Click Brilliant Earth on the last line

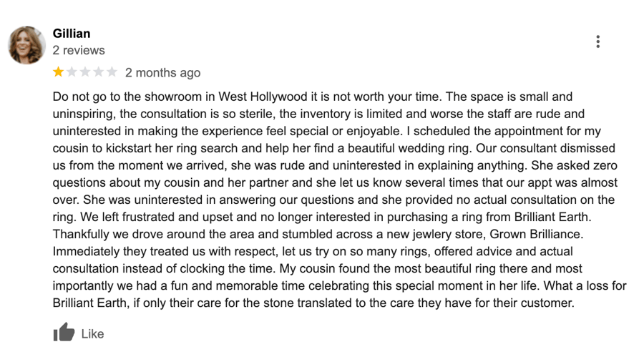coord(89,303)
